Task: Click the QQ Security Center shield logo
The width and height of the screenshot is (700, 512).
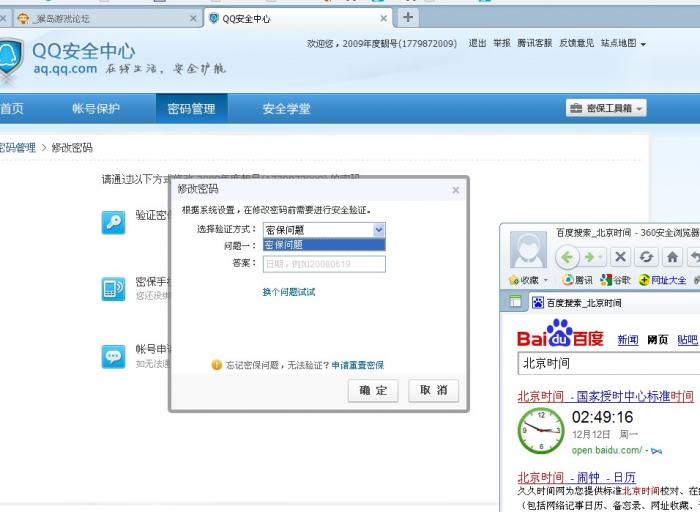Action: 10,58
